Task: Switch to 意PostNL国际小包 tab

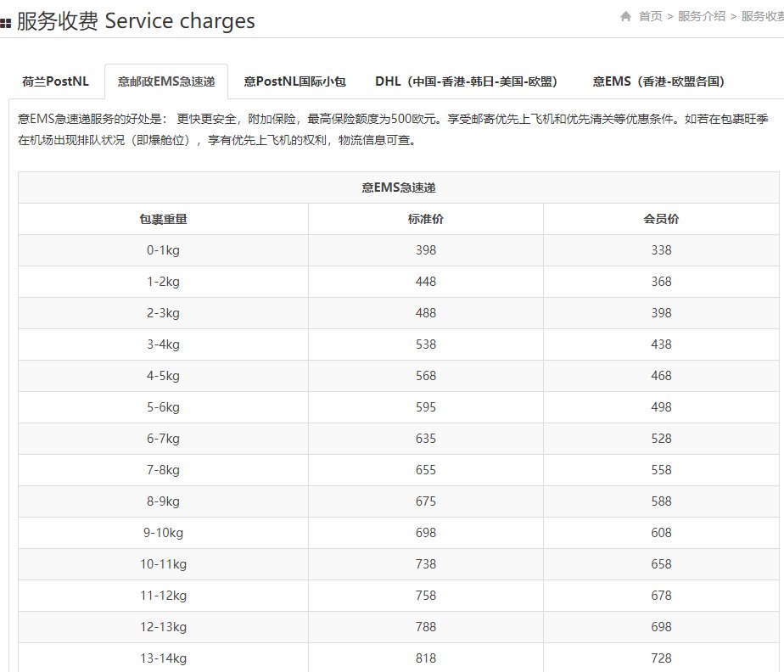Action: coord(294,81)
